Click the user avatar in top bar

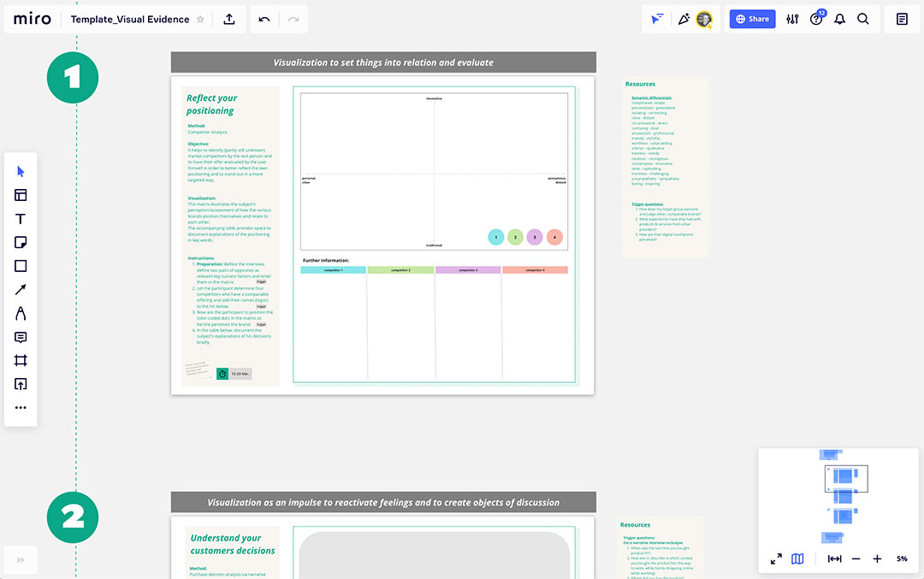pos(704,19)
